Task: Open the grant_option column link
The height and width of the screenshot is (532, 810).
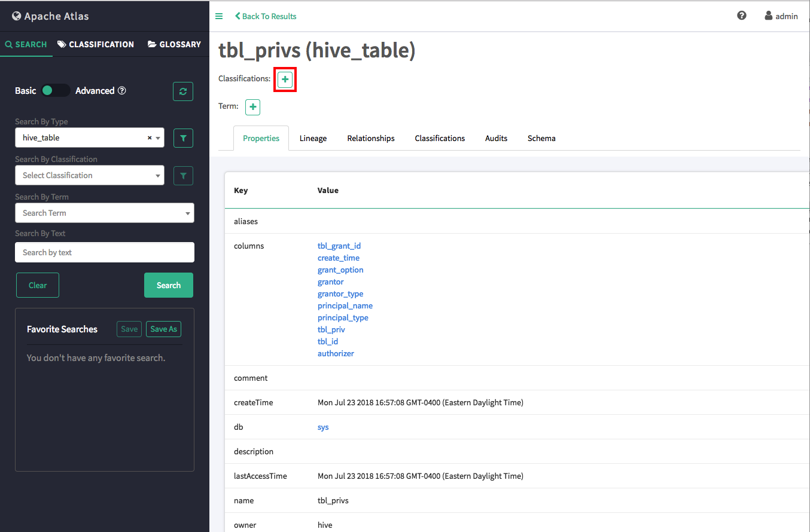Action: [x=340, y=270]
